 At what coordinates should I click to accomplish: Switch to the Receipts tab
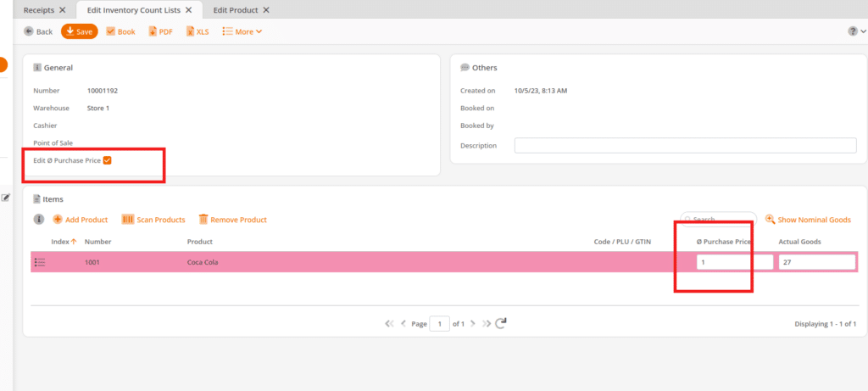(39, 10)
